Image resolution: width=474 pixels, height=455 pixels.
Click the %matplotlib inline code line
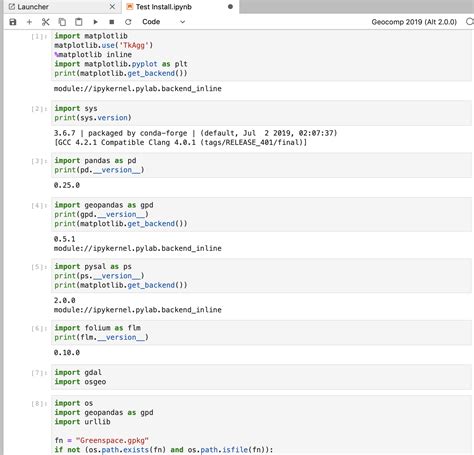pyautogui.click(x=93, y=54)
